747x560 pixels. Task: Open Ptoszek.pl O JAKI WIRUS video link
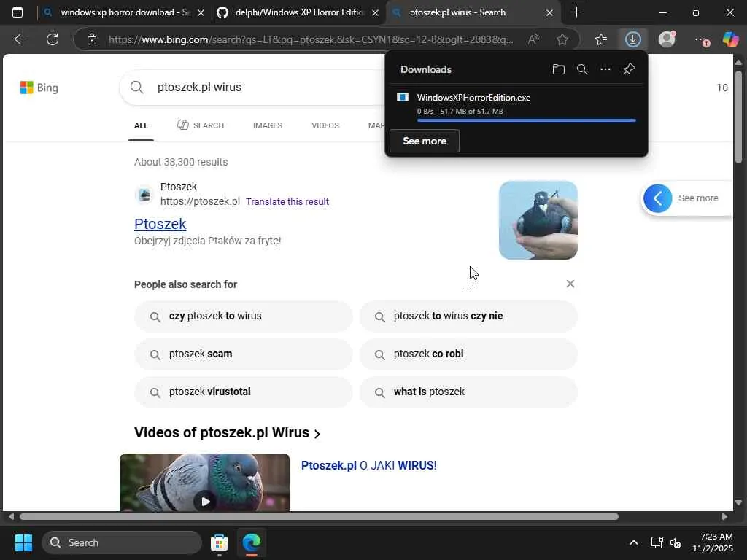coord(368,465)
